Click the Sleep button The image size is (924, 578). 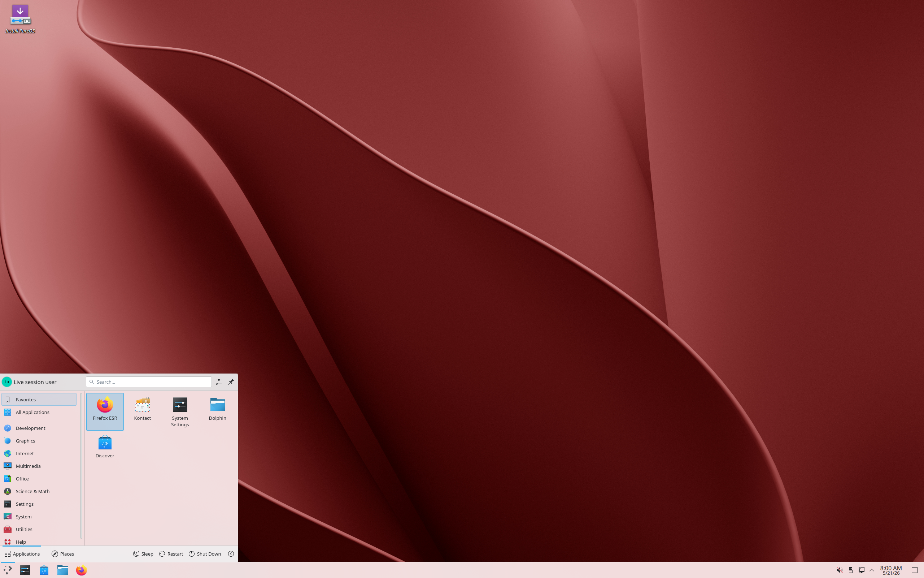[x=143, y=553]
